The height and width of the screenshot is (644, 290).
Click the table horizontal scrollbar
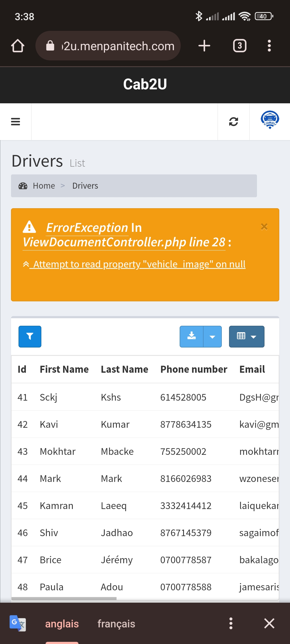tap(64, 598)
